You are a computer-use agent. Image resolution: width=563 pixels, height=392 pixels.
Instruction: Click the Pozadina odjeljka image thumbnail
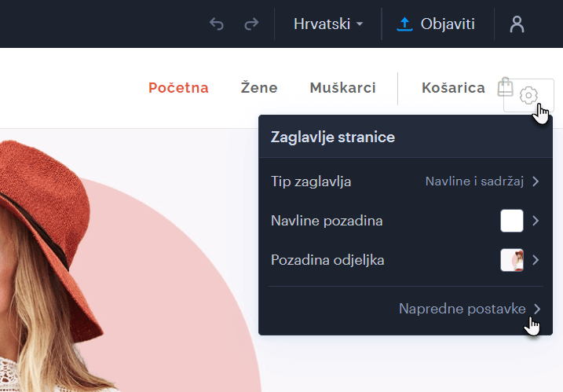tap(512, 260)
